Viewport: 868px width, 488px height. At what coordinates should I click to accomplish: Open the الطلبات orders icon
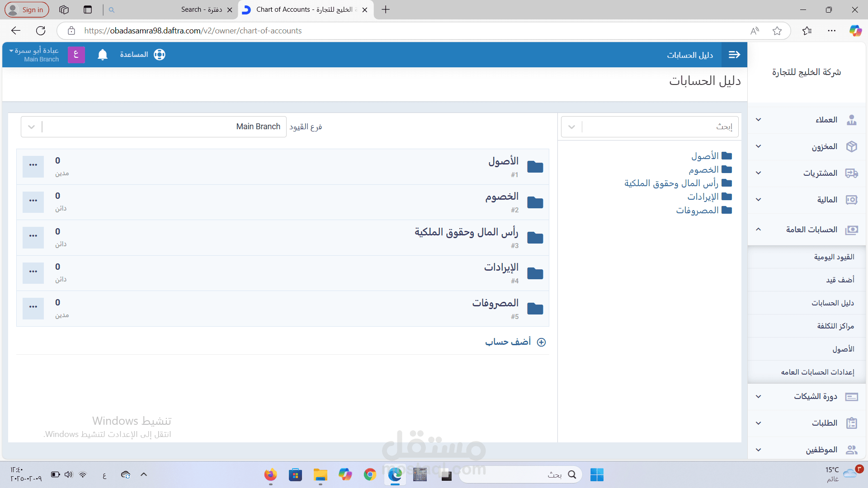pyautogui.click(x=853, y=423)
